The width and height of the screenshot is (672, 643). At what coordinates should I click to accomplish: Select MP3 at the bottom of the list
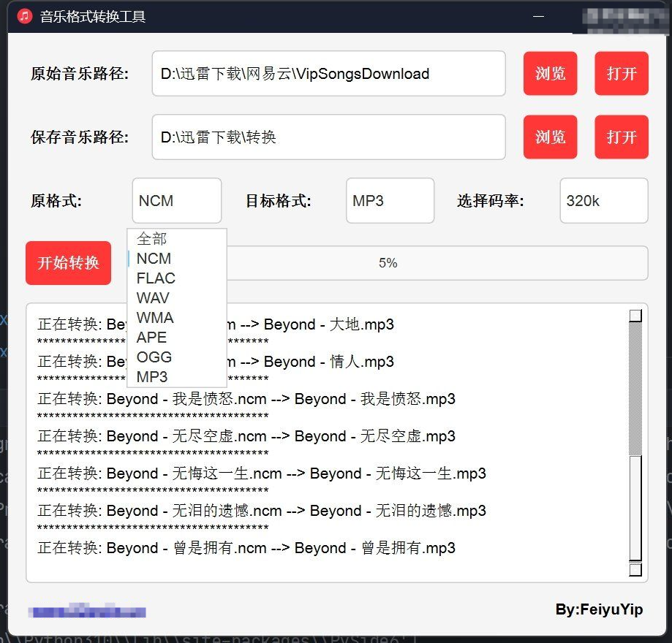coord(151,377)
